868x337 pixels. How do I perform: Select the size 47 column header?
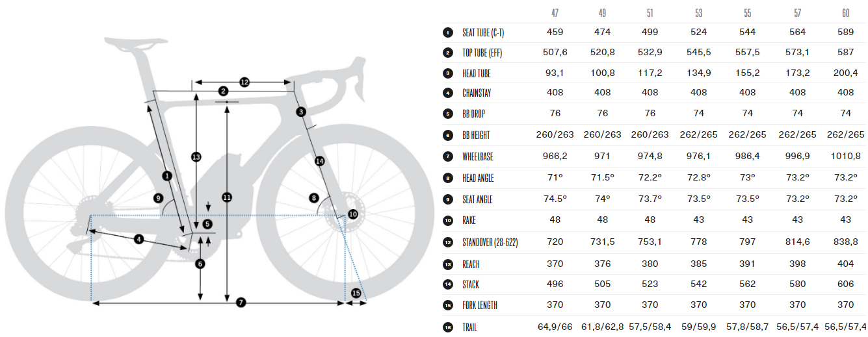pyautogui.click(x=555, y=12)
